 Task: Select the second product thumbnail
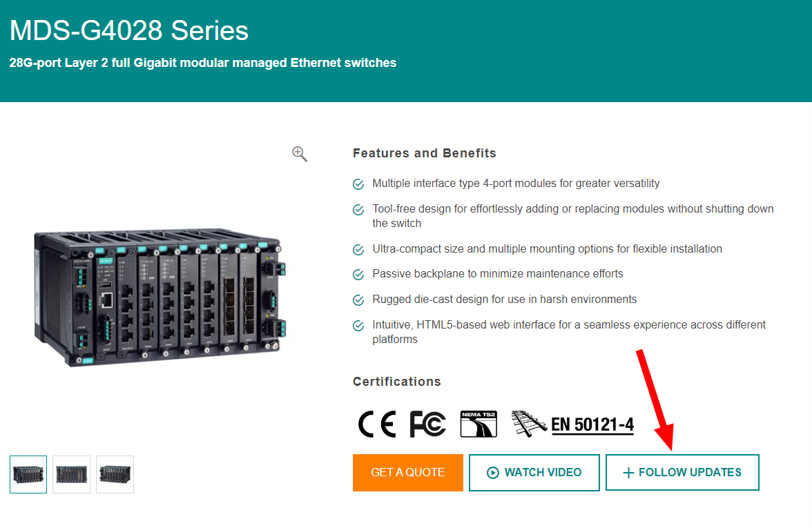[x=72, y=474]
